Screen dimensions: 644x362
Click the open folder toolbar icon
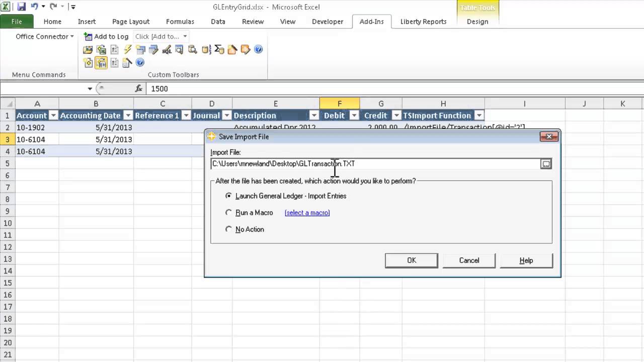(x=88, y=49)
